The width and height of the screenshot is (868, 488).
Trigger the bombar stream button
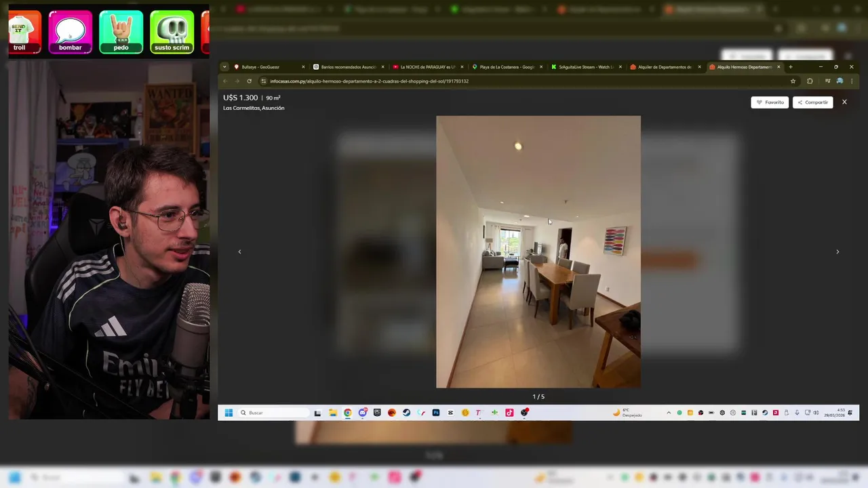pyautogui.click(x=71, y=32)
